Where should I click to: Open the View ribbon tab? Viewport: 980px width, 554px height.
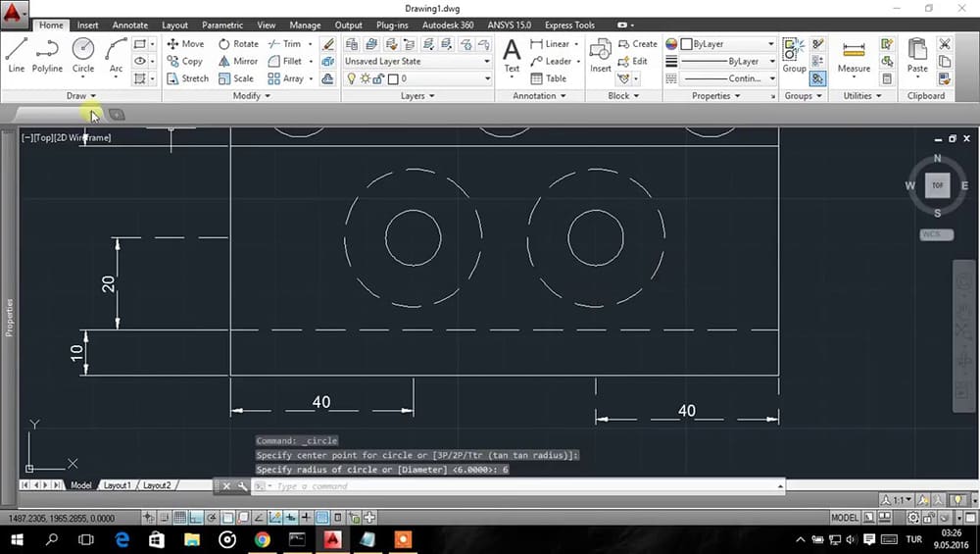coord(267,25)
